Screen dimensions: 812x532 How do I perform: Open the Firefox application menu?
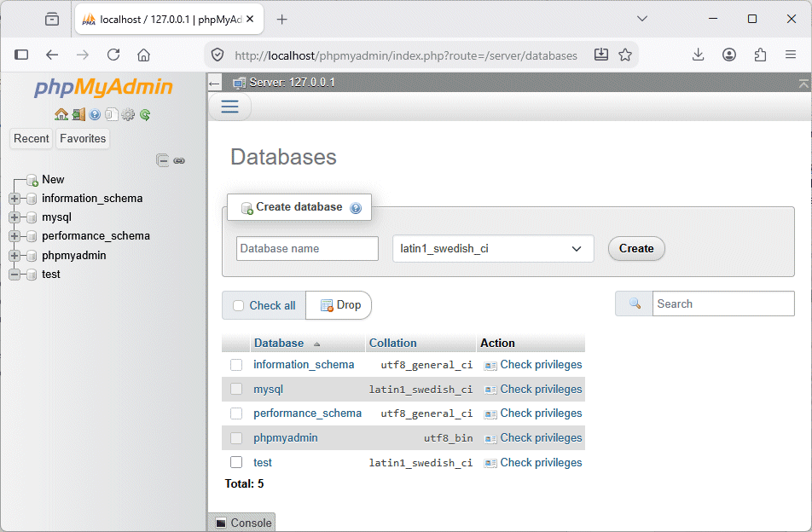tap(790, 55)
